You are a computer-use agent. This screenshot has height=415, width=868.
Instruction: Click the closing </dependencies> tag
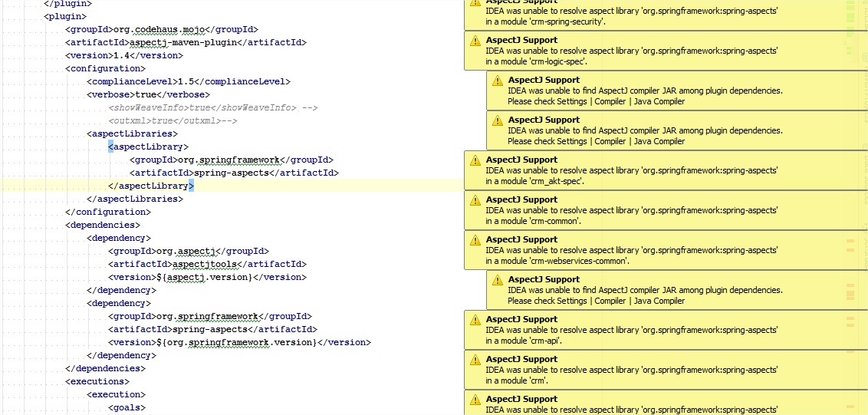coord(105,368)
